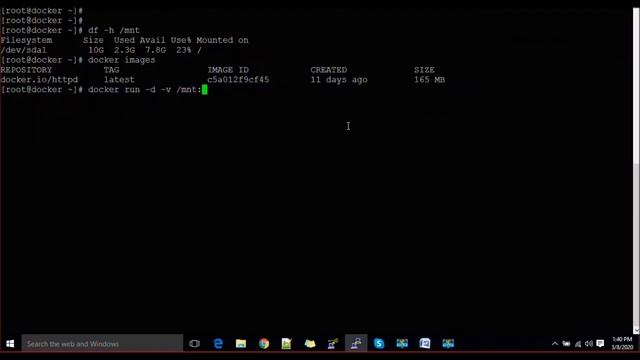Click the 'docker run -d -v /mnt:' command
This screenshot has height=360, width=640.
click(x=144, y=90)
